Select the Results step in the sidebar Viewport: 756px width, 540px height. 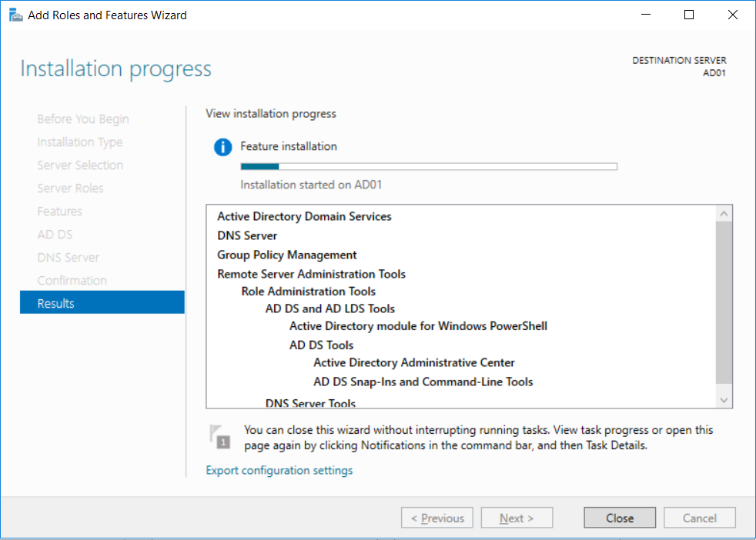102,303
